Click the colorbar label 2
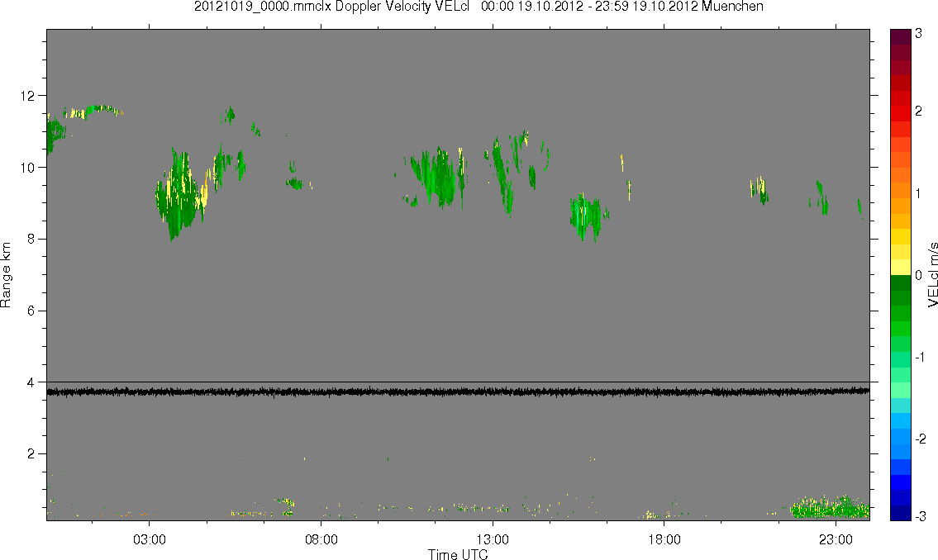Screen dimensions: 938x560 click(919, 112)
